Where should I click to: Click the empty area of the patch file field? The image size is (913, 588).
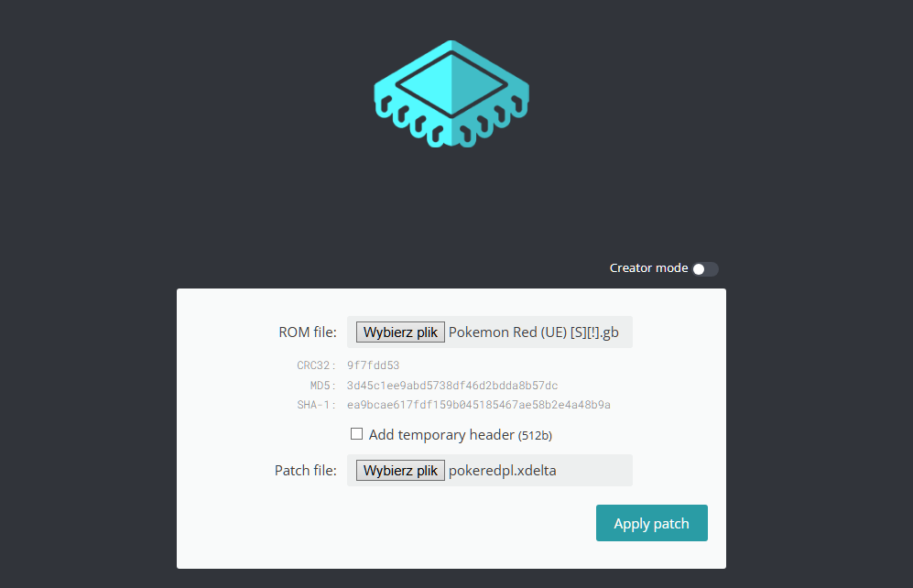594,471
